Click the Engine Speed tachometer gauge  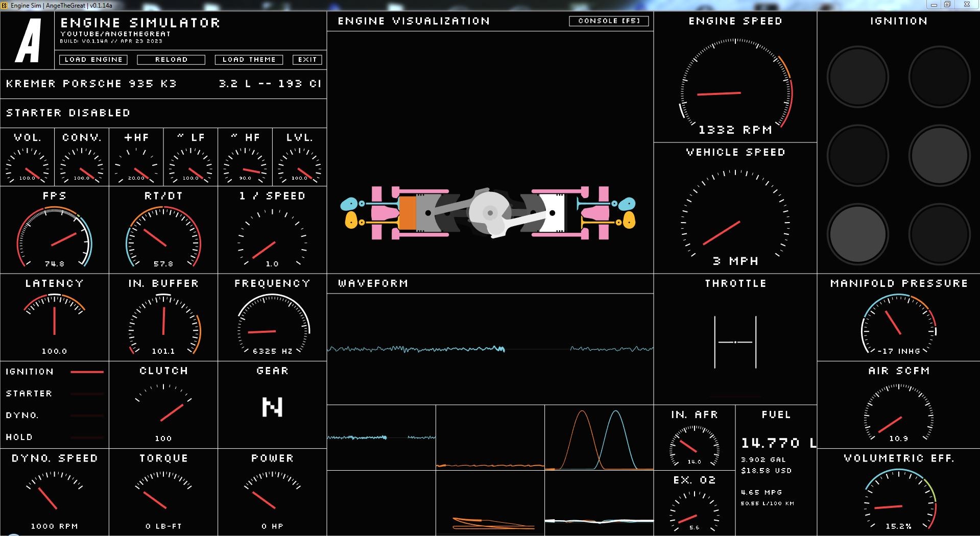(735, 84)
